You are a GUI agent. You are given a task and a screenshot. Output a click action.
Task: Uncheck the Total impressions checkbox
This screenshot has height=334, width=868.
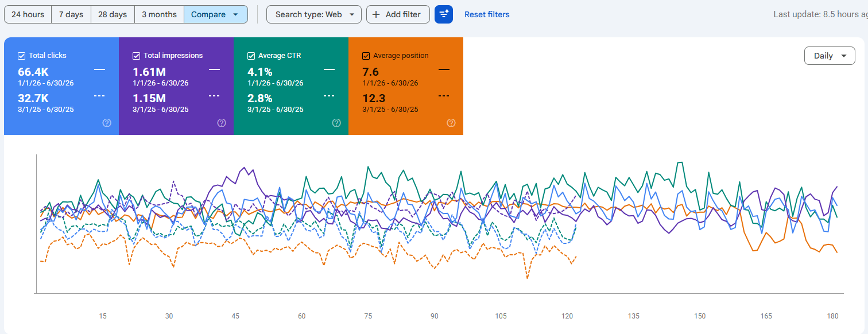136,56
